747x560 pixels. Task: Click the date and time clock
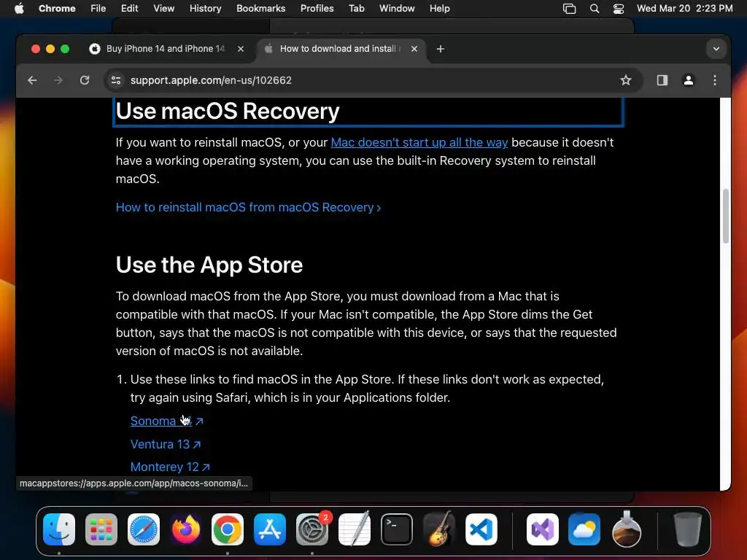[684, 9]
